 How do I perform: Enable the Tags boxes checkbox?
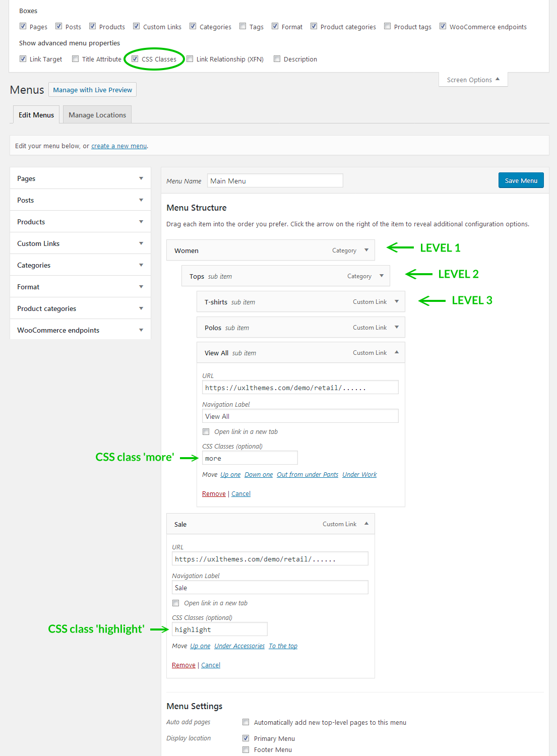point(242,26)
